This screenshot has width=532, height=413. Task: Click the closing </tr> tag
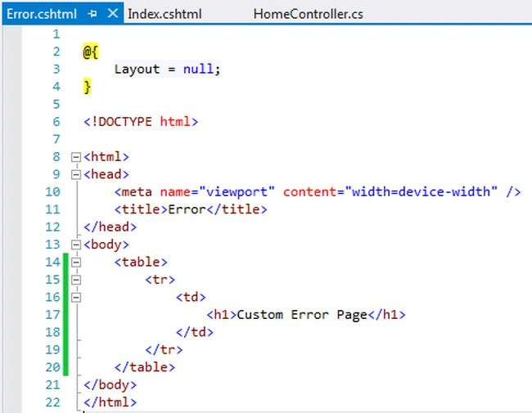[164, 349]
